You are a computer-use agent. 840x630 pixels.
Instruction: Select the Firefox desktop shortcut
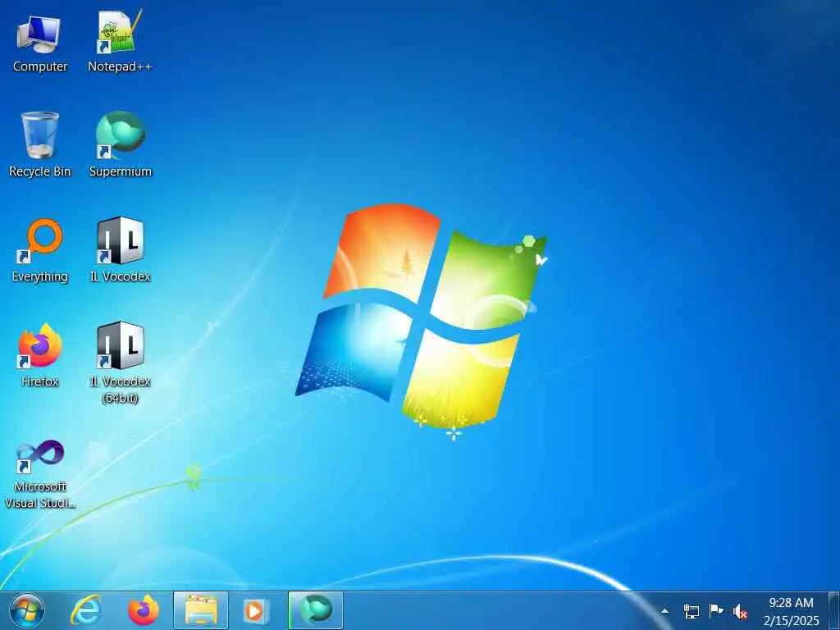pyautogui.click(x=39, y=356)
